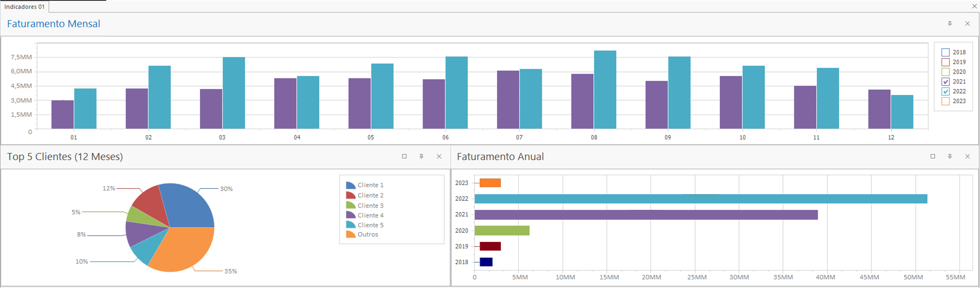Image resolution: width=980 pixels, height=288 pixels.
Task: Close the Top 5 Clientes panel
Action: (x=439, y=156)
